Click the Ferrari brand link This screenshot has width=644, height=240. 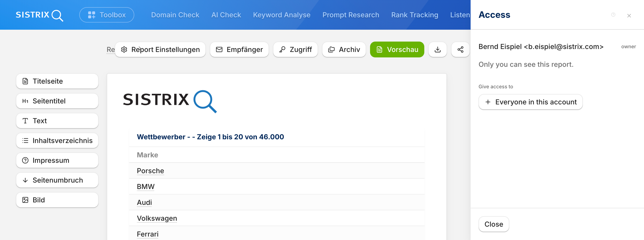147,234
